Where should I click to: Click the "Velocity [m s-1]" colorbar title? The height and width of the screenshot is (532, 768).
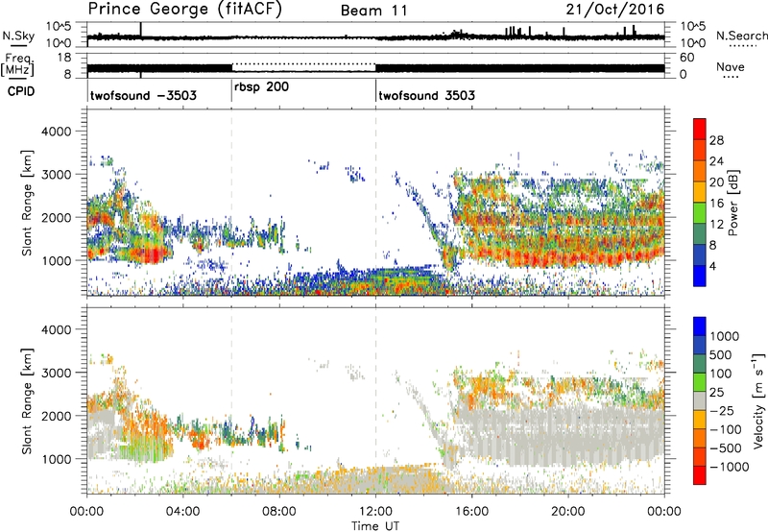[757, 400]
